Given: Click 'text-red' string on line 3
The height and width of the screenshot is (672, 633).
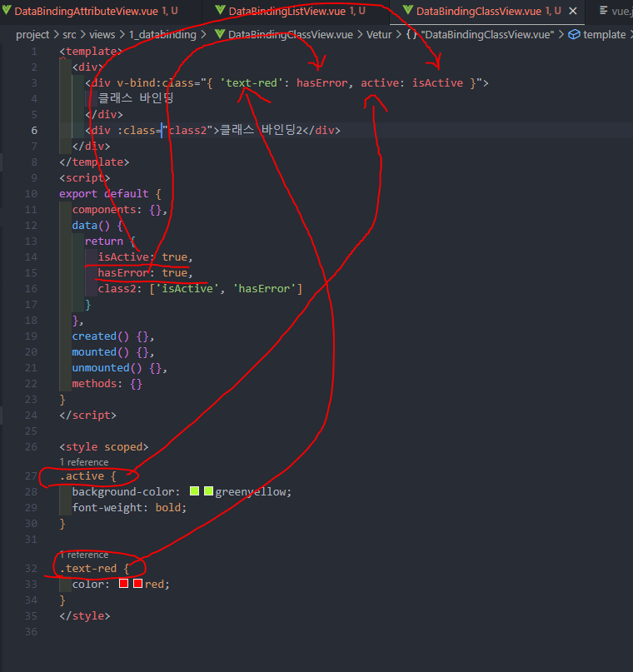Looking at the screenshot, I should (252, 82).
